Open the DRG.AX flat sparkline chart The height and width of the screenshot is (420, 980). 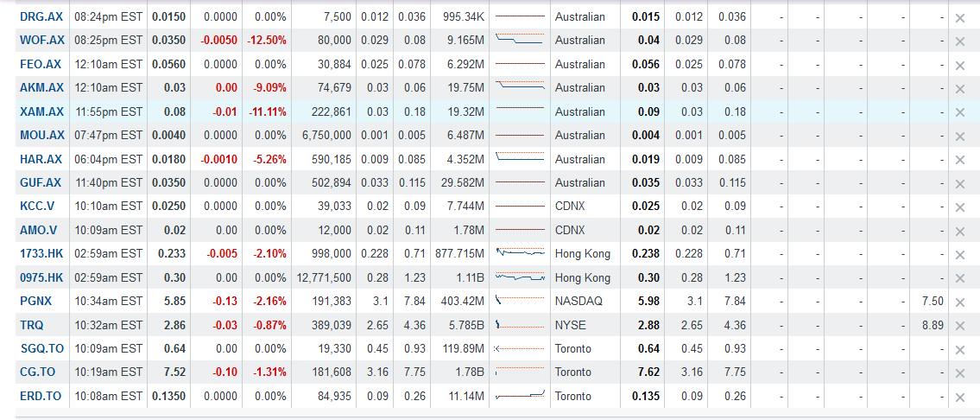[520, 16]
